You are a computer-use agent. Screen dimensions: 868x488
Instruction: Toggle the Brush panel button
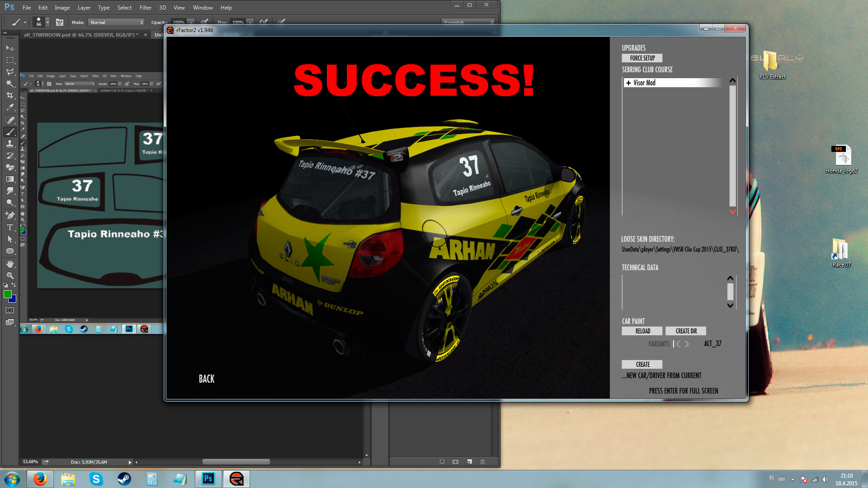pos(59,22)
